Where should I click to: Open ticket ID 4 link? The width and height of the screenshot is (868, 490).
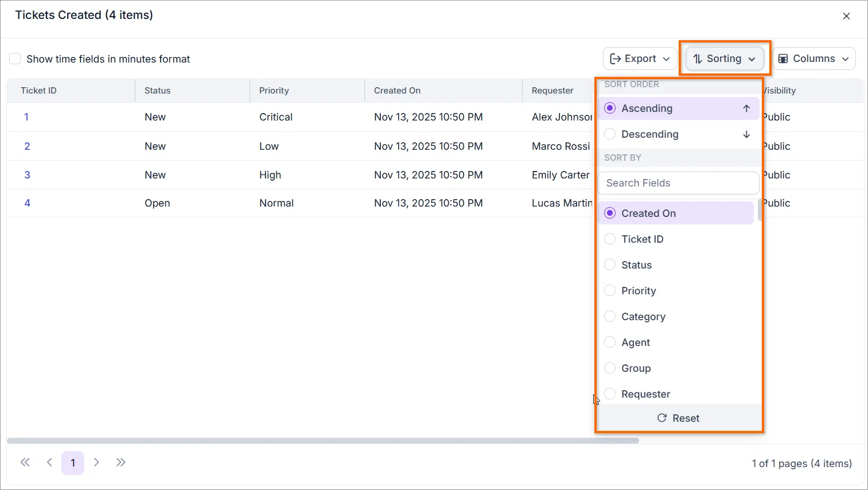(x=27, y=203)
